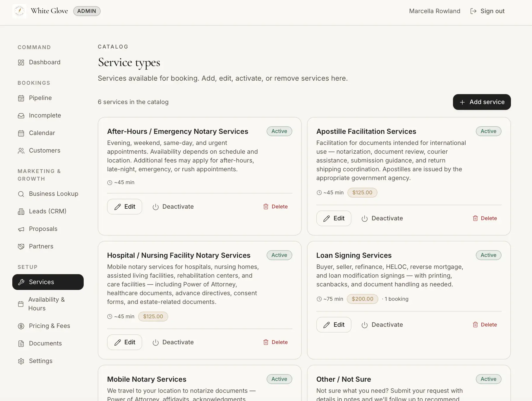The height and width of the screenshot is (401, 532).
Task: Click user name Marcella Rowland
Action: [x=435, y=11]
